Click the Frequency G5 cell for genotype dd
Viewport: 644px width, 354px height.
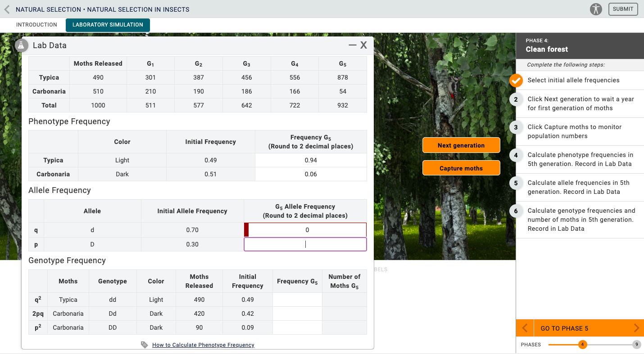297,300
